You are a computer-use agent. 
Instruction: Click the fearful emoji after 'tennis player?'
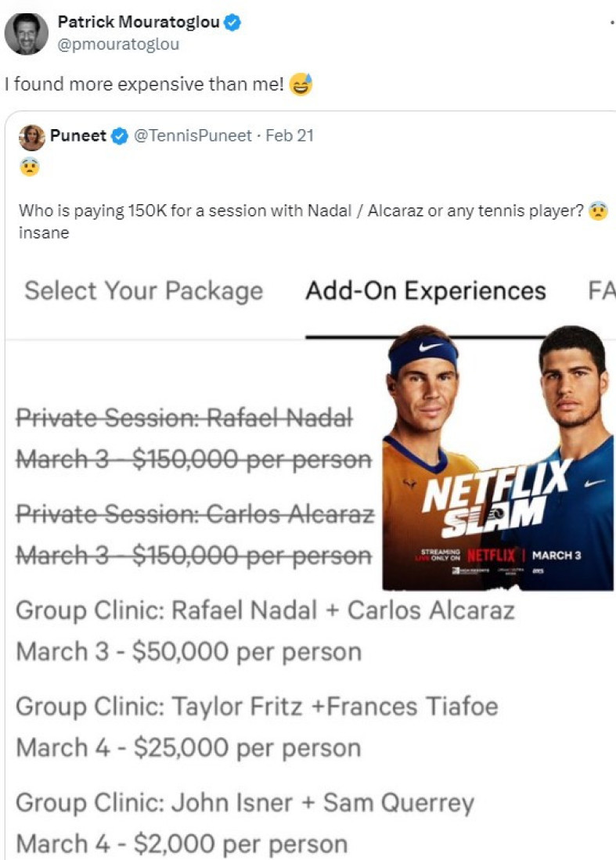[598, 211]
